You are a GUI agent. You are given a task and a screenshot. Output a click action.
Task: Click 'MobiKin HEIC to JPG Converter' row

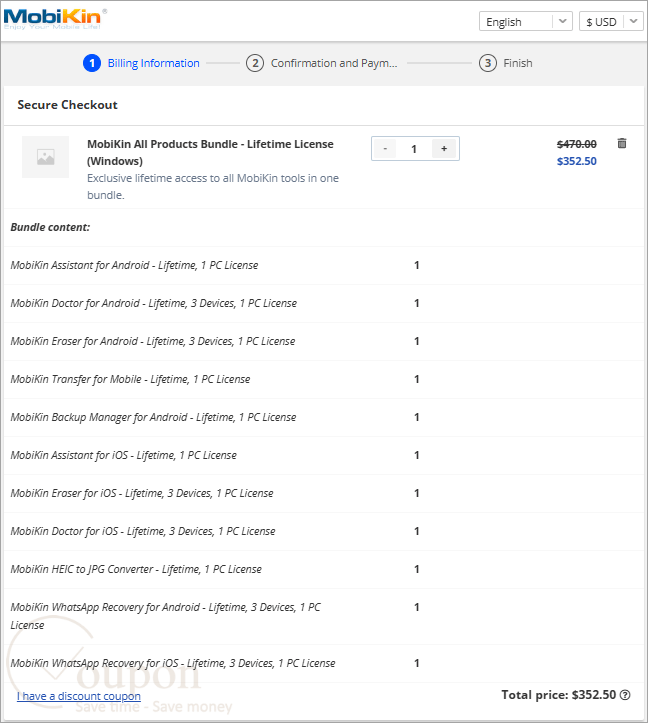click(324, 569)
